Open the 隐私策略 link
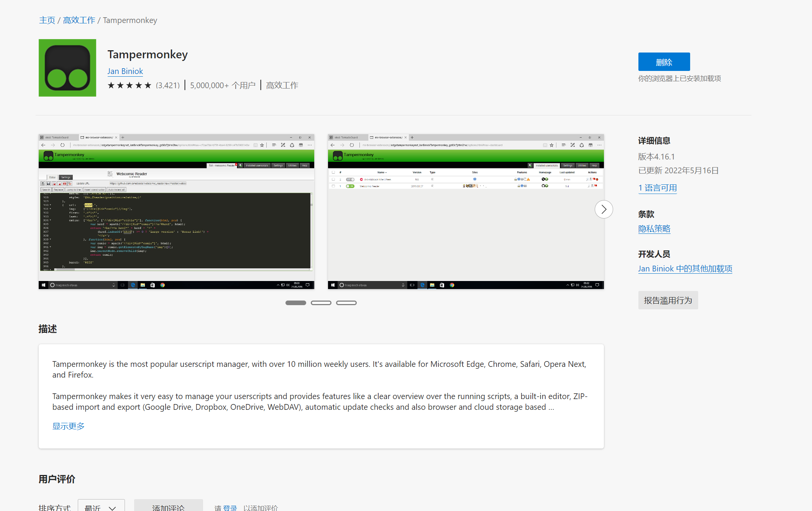This screenshot has height=511, width=812. (x=655, y=229)
